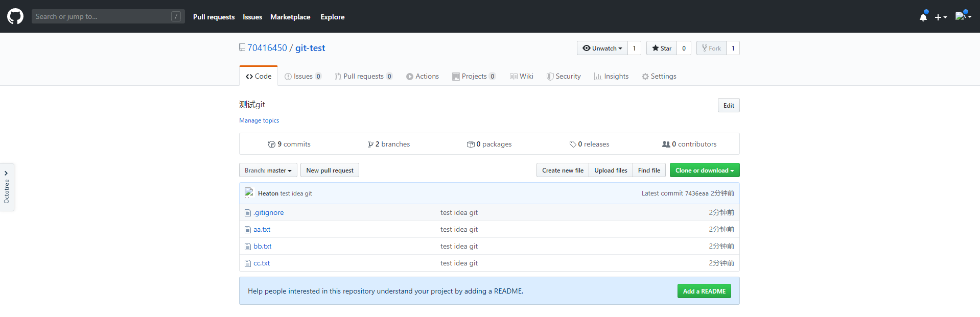Switch to the Insights tab
This screenshot has height=317, width=980.
(x=612, y=76)
